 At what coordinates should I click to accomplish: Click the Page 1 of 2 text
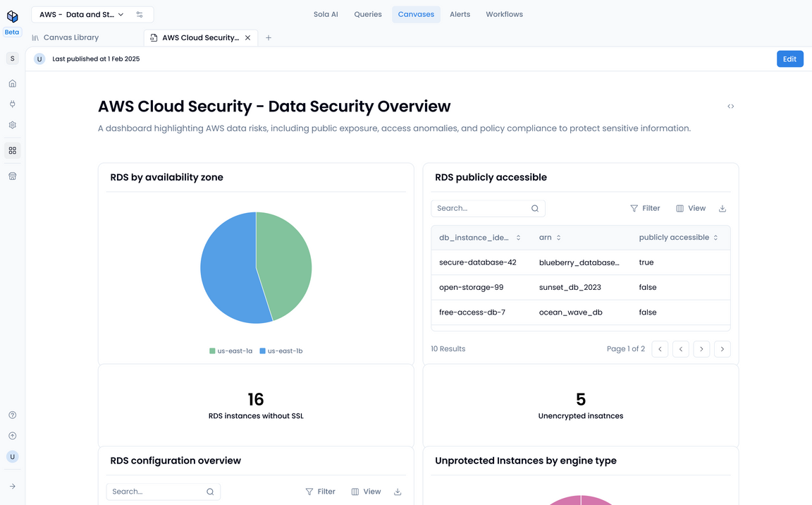pyautogui.click(x=626, y=349)
